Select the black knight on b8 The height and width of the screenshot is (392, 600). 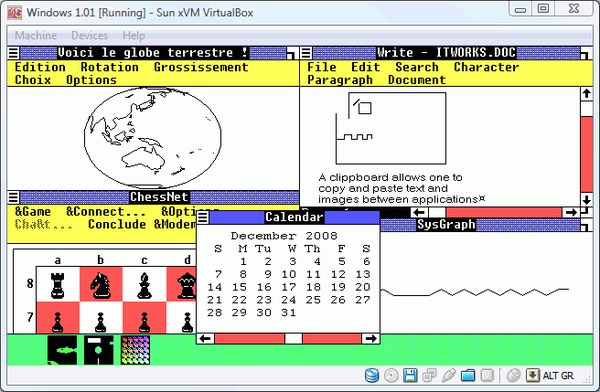101,285
